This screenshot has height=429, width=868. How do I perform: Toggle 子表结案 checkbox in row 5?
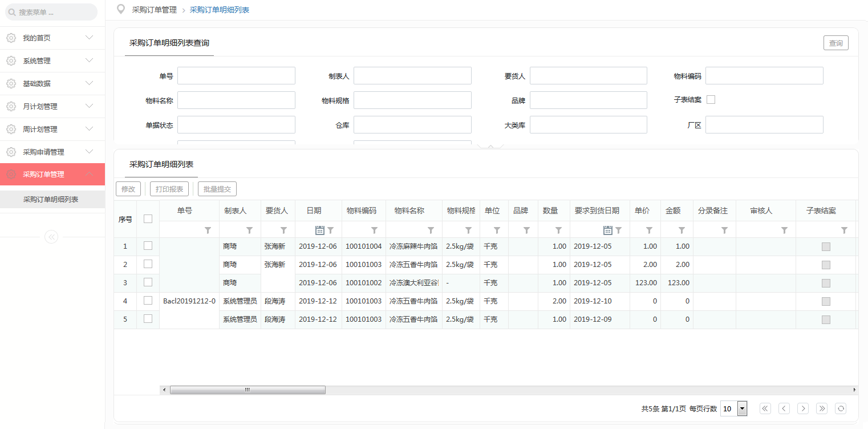click(826, 319)
